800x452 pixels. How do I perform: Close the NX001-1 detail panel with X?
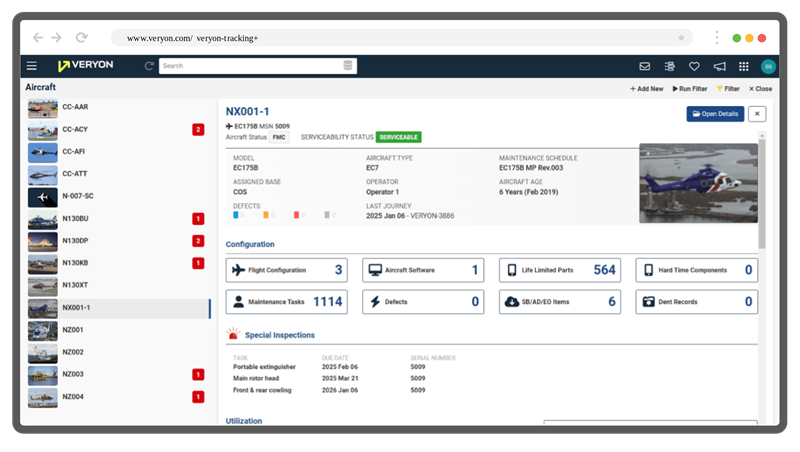point(757,114)
